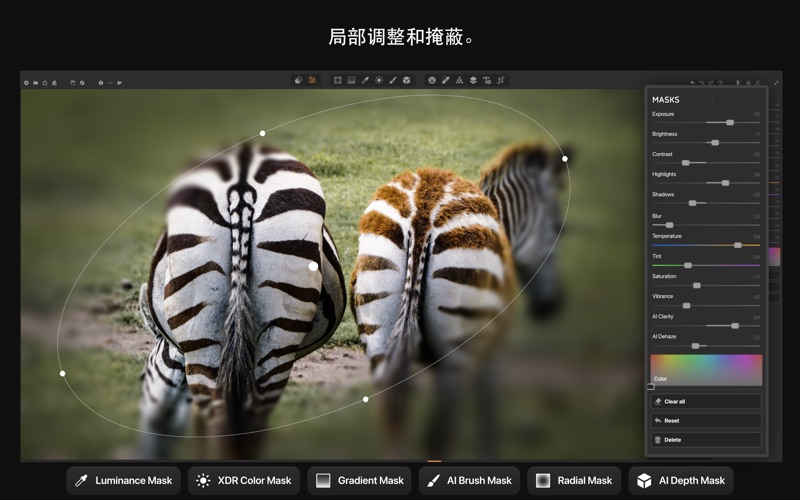Select the eyedropper luminance mask tool in toolbar
Image resolution: width=800 pixels, height=500 pixels.
[x=365, y=80]
